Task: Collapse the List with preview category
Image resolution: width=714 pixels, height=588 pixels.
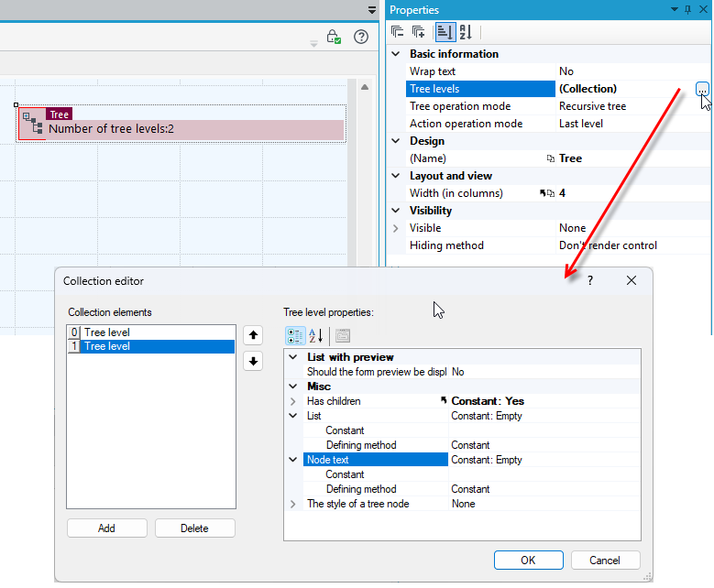Action: 293,357
